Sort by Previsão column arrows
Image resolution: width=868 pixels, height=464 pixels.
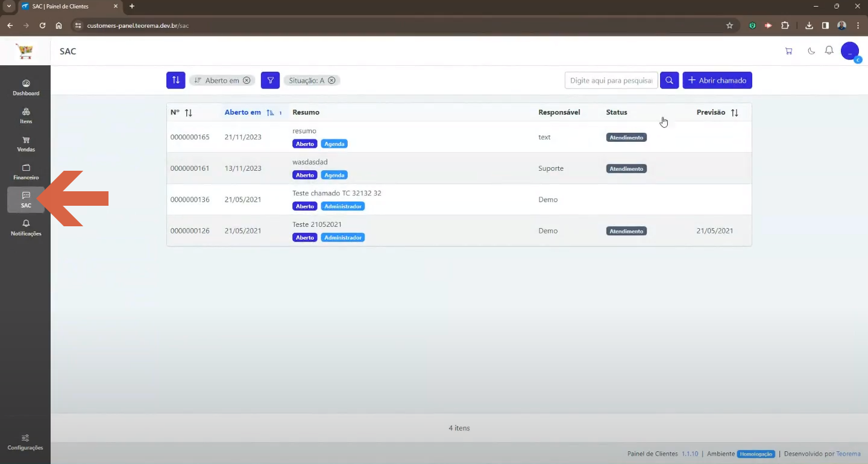(734, 113)
